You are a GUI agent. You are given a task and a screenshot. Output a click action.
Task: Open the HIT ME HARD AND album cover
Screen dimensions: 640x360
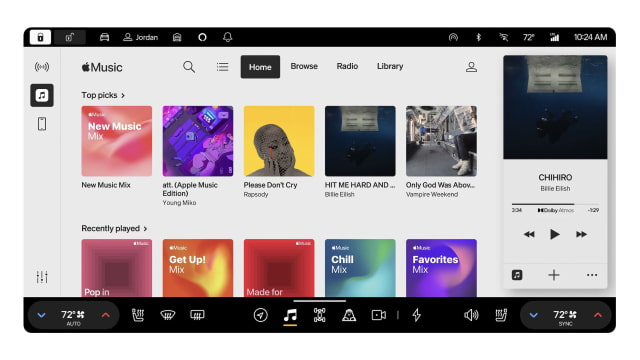[x=360, y=141]
